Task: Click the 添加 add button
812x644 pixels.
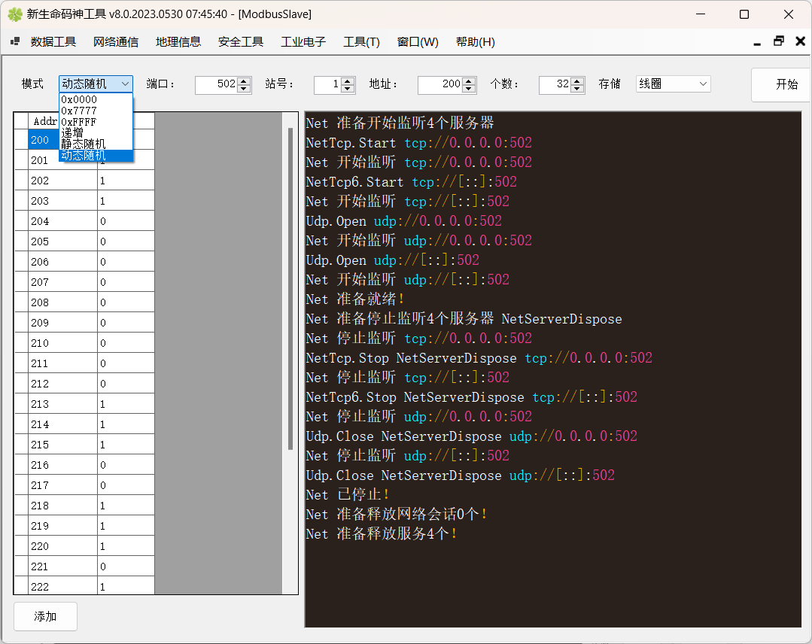Action: click(46, 616)
